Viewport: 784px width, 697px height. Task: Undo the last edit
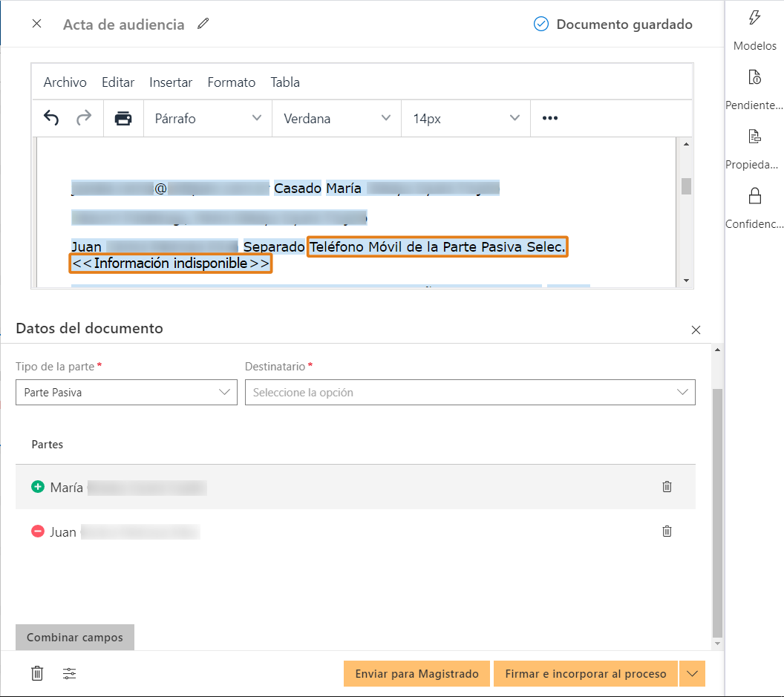click(x=51, y=118)
